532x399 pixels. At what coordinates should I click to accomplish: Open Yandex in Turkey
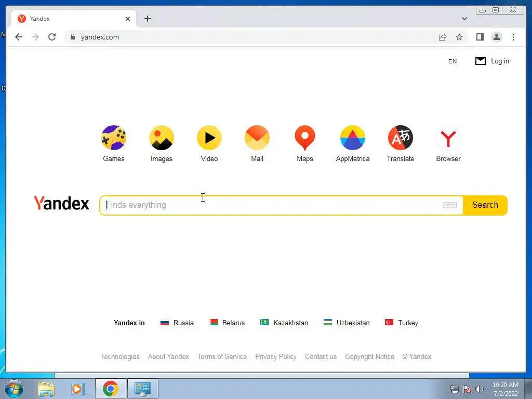pyautogui.click(x=402, y=323)
